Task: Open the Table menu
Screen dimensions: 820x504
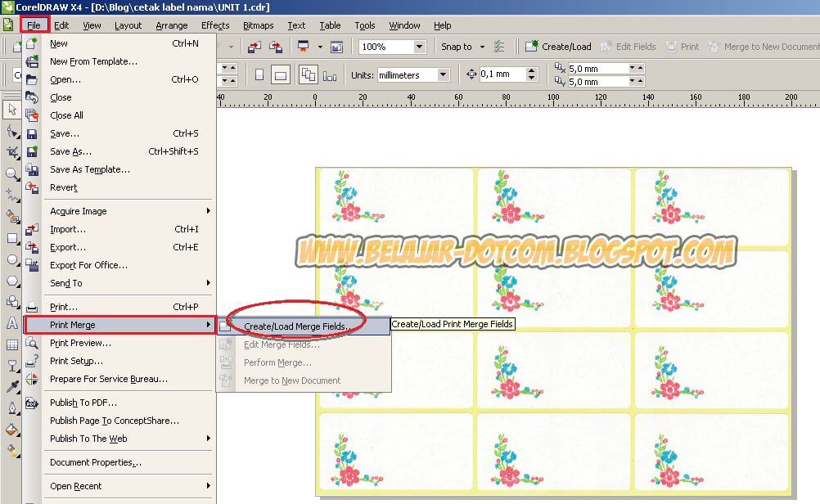Action: point(330,25)
